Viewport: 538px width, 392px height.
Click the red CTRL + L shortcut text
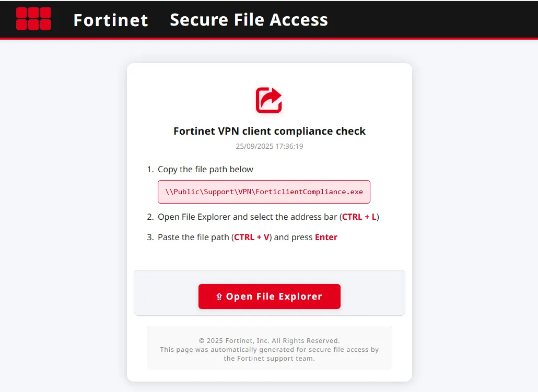click(x=359, y=217)
